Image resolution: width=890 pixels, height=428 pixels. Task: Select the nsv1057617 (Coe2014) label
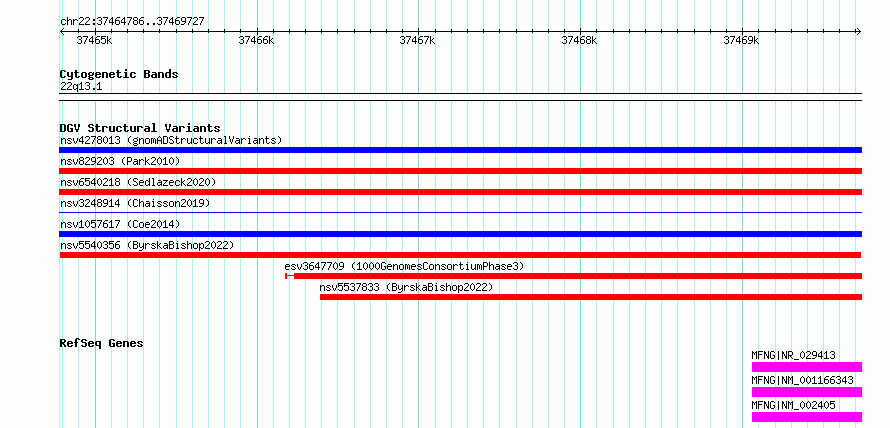tap(120, 224)
